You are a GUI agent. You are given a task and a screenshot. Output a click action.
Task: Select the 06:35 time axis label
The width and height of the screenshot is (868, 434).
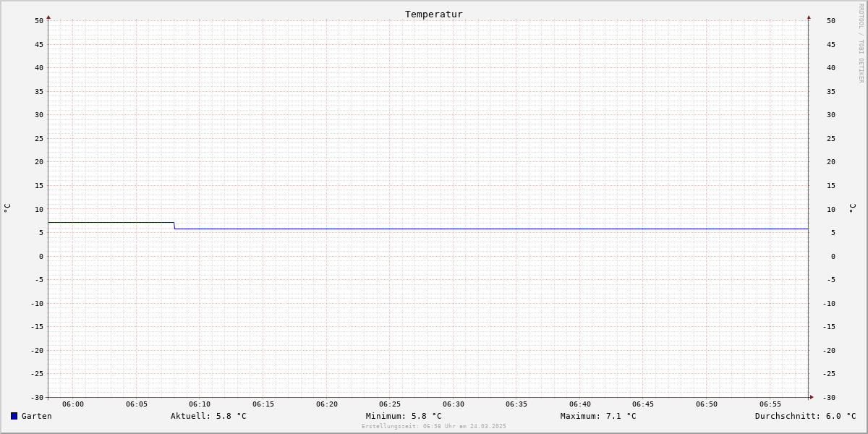coord(516,404)
